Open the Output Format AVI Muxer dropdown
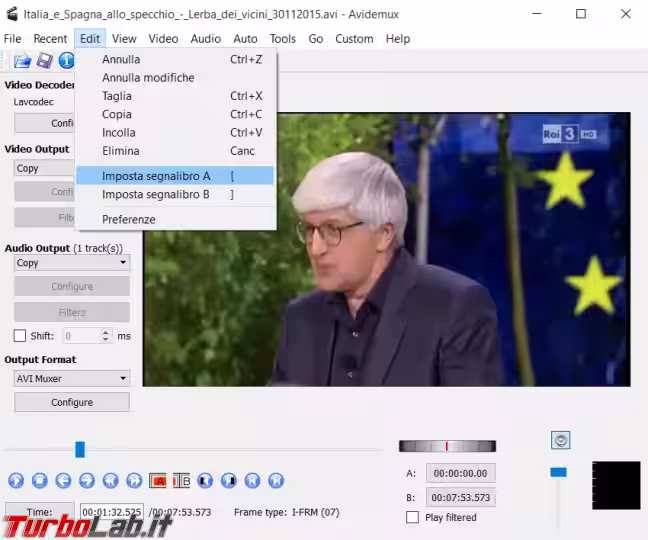This screenshot has height=540, width=648. pos(72,378)
